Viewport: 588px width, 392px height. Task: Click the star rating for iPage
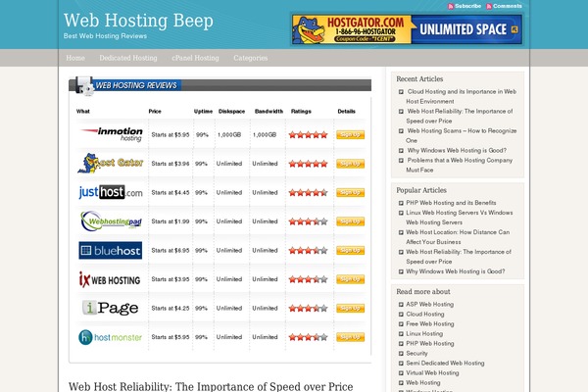pyautogui.click(x=308, y=308)
